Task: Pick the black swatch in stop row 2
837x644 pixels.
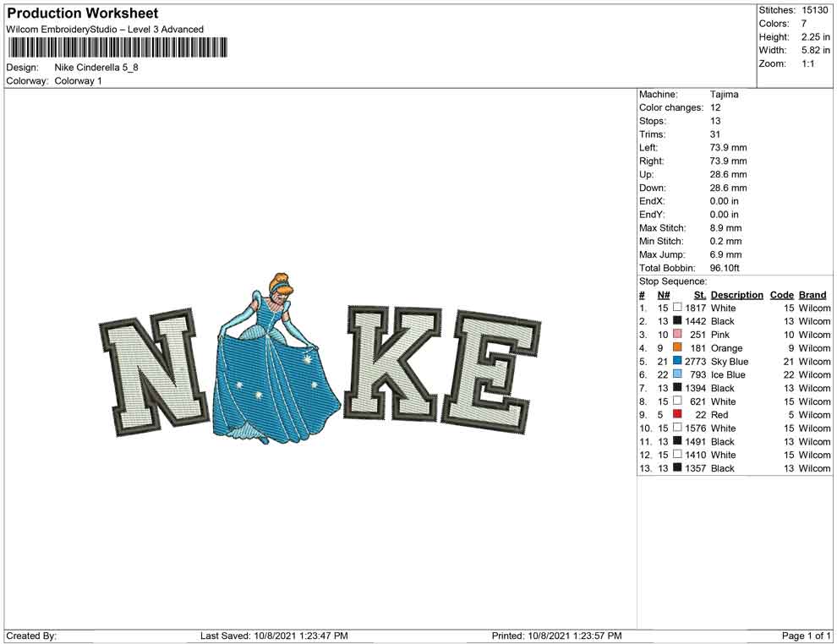Action: click(x=677, y=320)
